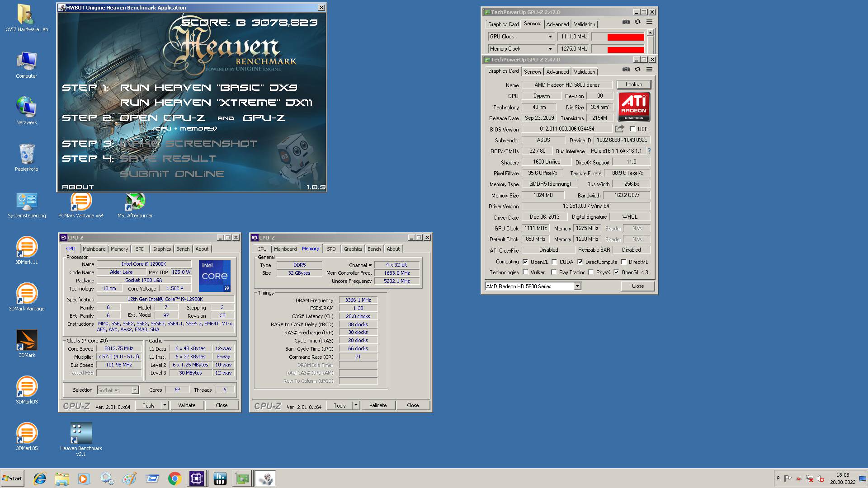Open Tools dropdown arrow in left CPU-Z window

pos(165,405)
